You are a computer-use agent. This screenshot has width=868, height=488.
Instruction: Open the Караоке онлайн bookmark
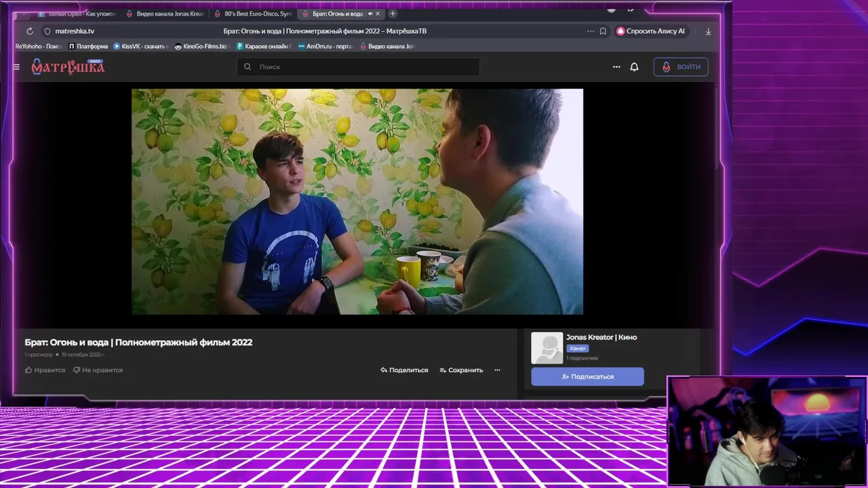click(264, 47)
